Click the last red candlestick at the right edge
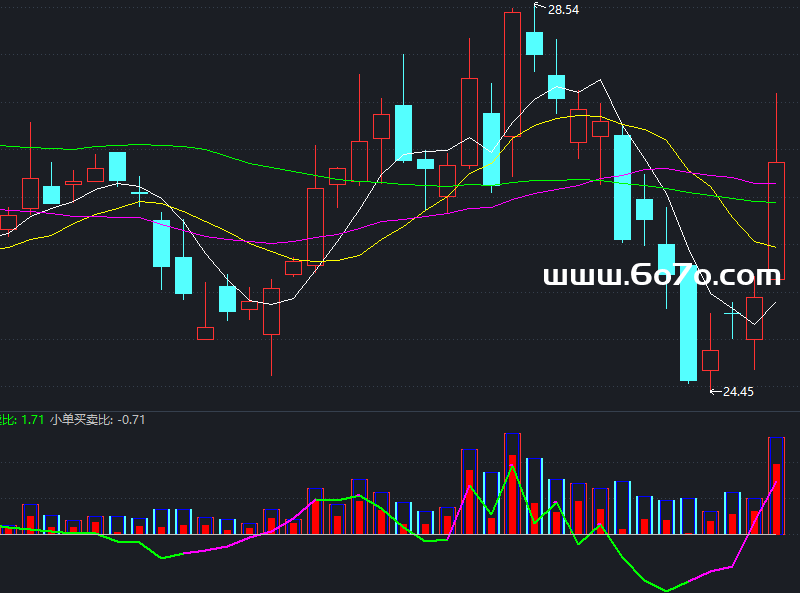This screenshot has width=800, height=593. point(776,220)
